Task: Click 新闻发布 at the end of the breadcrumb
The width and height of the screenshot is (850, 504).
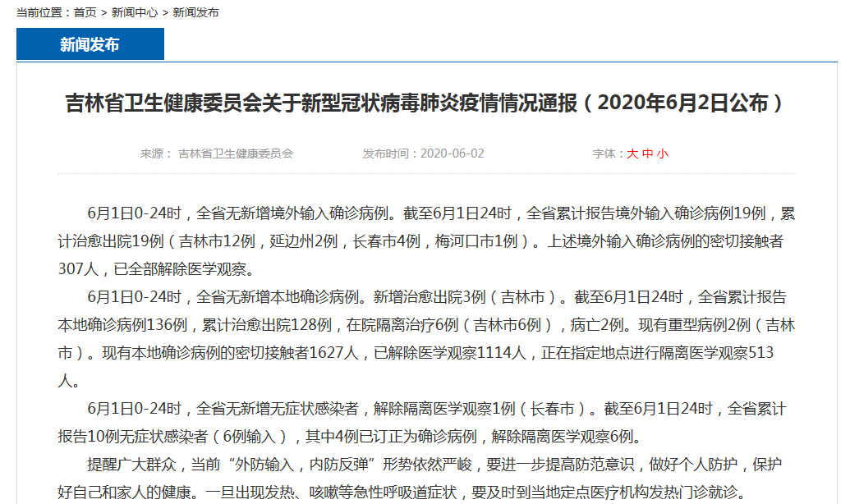Action: [x=195, y=12]
